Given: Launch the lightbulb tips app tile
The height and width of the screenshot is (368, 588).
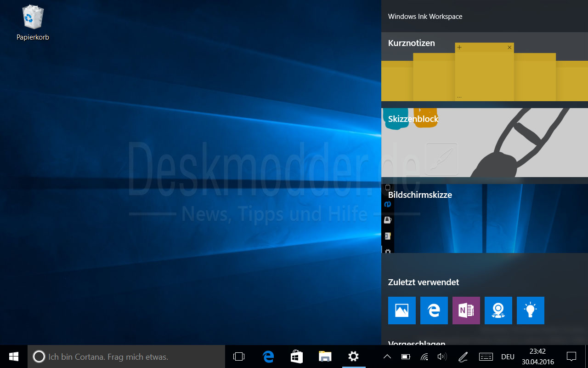Looking at the screenshot, I should click(531, 310).
